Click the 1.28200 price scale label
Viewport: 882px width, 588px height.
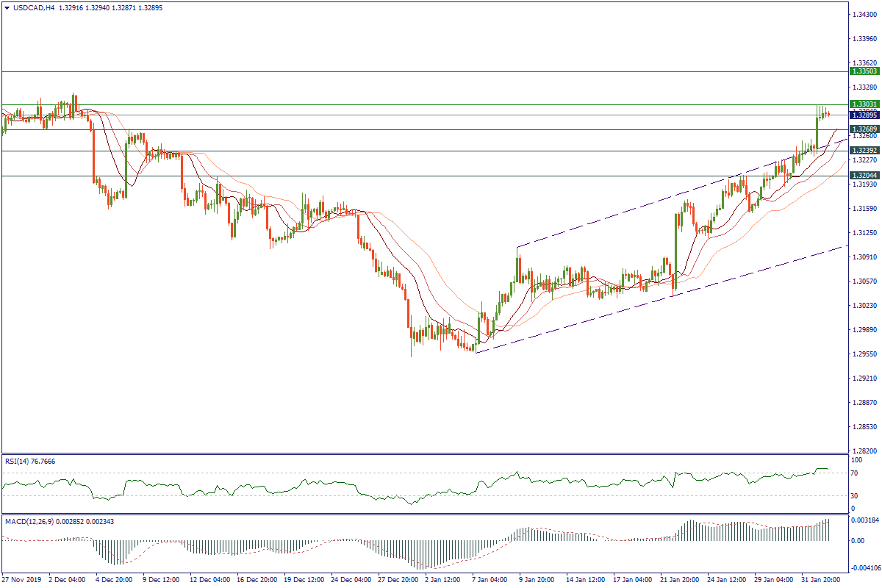pyautogui.click(x=864, y=451)
